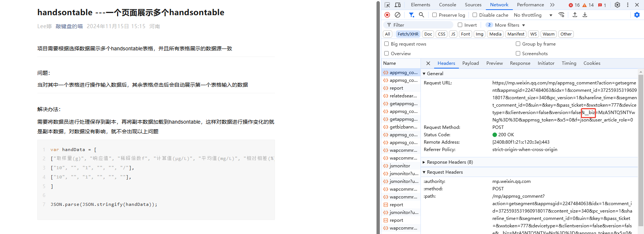
Task: Open the Payload tab
Action: coord(470,63)
